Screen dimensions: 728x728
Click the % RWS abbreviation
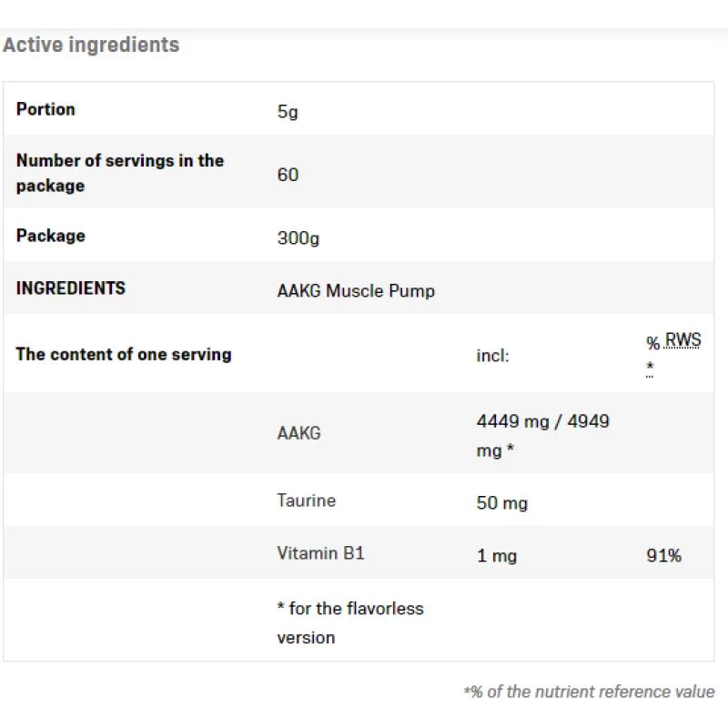click(x=673, y=342)
